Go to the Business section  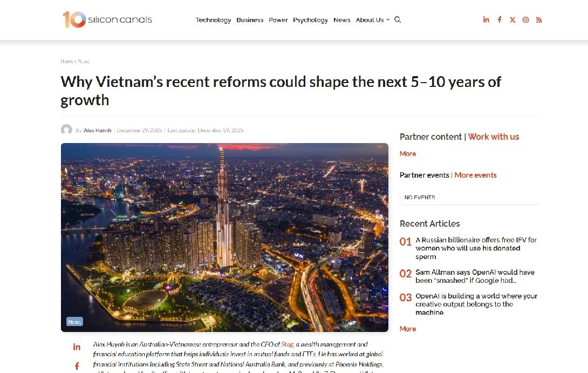coord(250,20)
